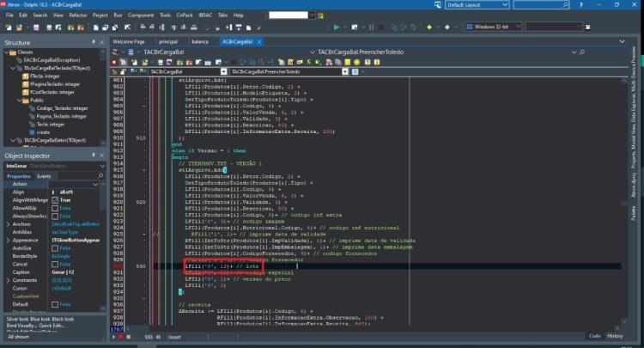Toggle the AllowAllUp checkbox

[55, 208]
